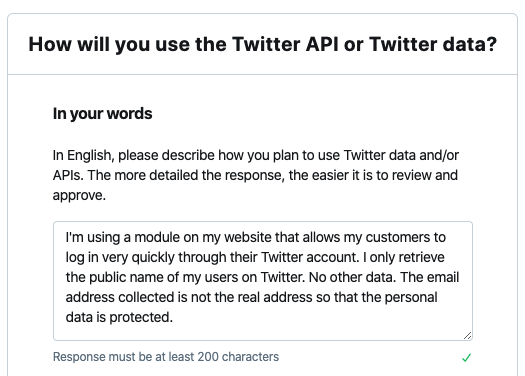Click empty space below "data is protected."
The height and width of the screenshot is (376, 525).
coord(263,332)
